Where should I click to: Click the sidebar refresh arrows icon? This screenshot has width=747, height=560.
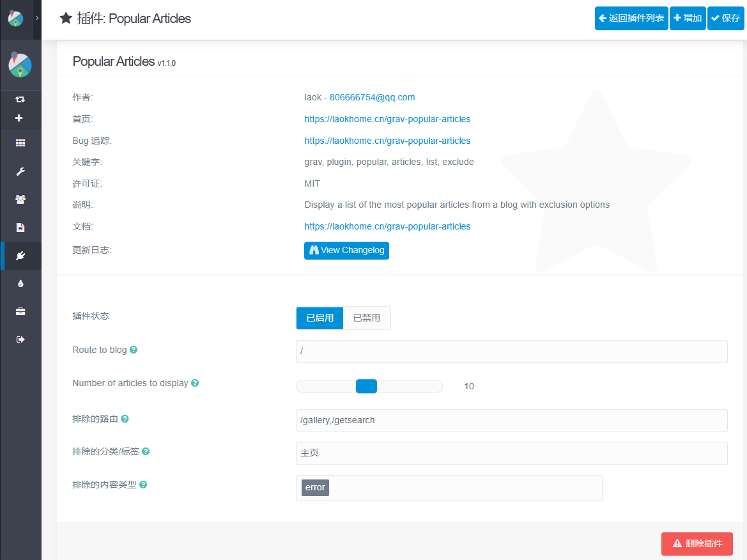point(20,100)
